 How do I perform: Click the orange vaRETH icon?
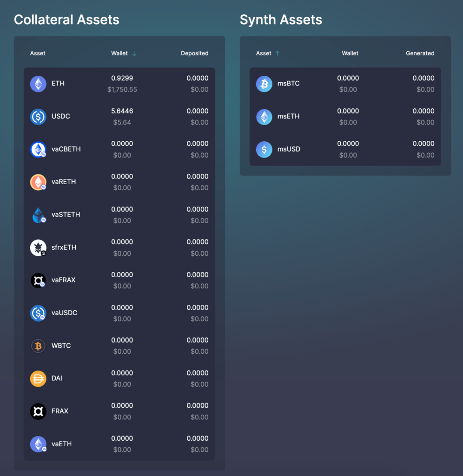pos(38,182)
